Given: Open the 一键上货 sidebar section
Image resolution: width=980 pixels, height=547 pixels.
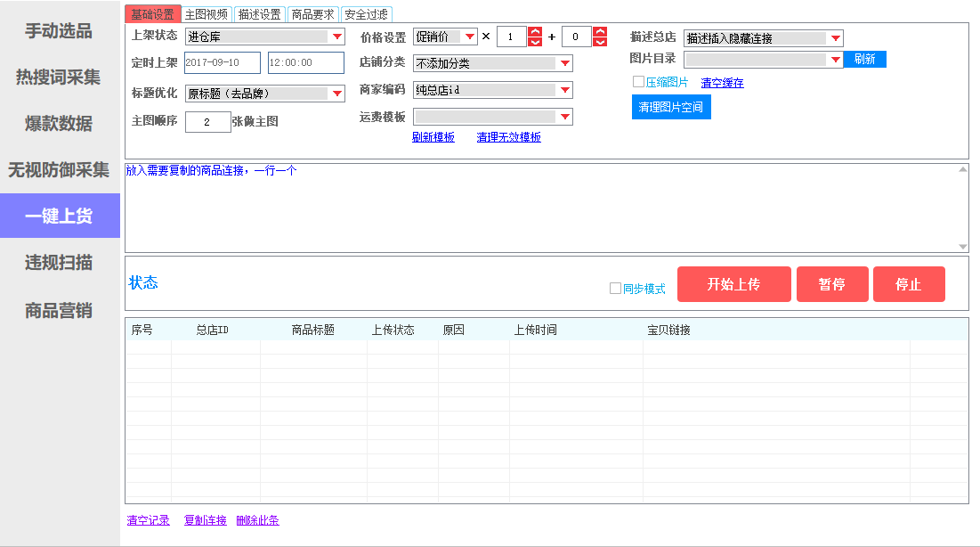Looking at the screenshot, I should click(x=59, y=216).
